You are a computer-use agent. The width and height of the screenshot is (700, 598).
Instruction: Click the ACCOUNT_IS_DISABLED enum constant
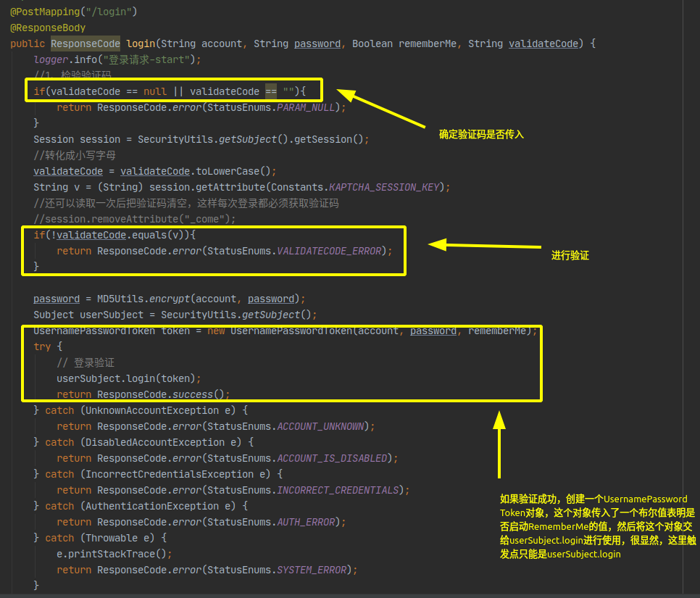(x=333, y=458)
